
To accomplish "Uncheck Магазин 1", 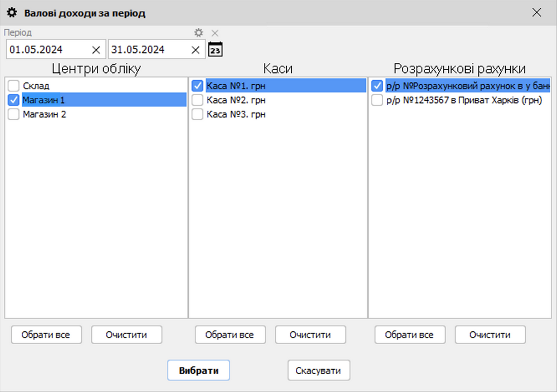I will point(13,100).
